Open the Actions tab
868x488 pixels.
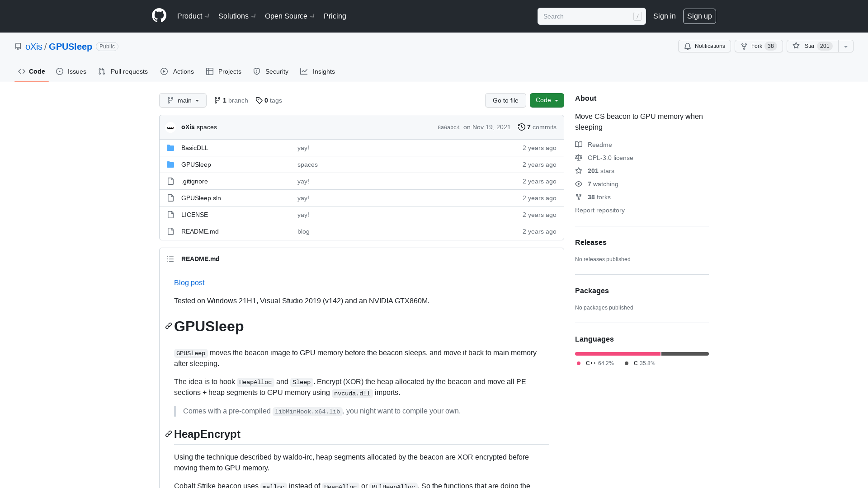click(x=177, y=71)
